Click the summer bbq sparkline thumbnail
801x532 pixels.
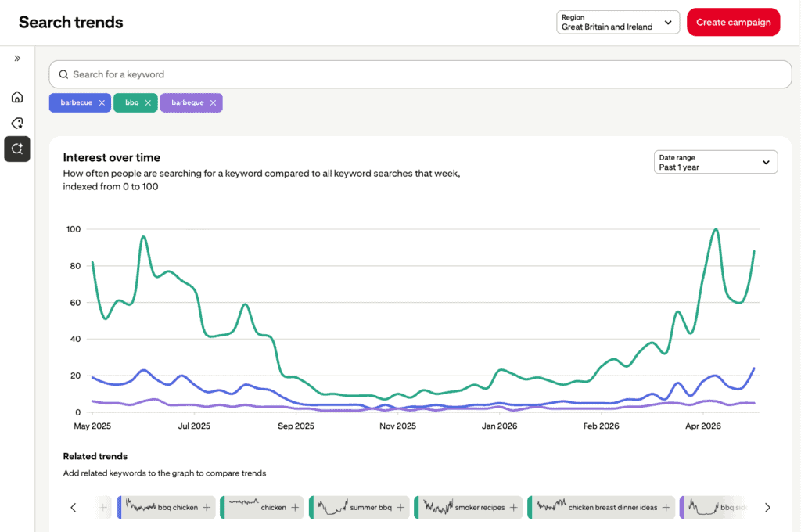coord(332,507)
